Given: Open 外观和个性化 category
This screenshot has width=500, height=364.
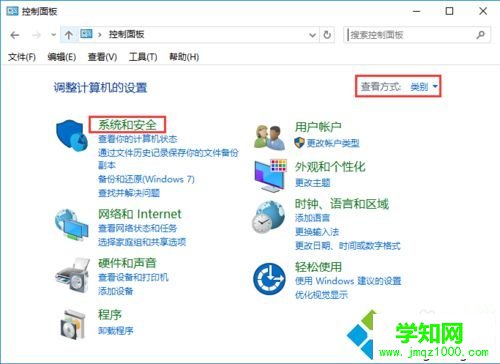Looking at the screenshot, I should (330, 166).
